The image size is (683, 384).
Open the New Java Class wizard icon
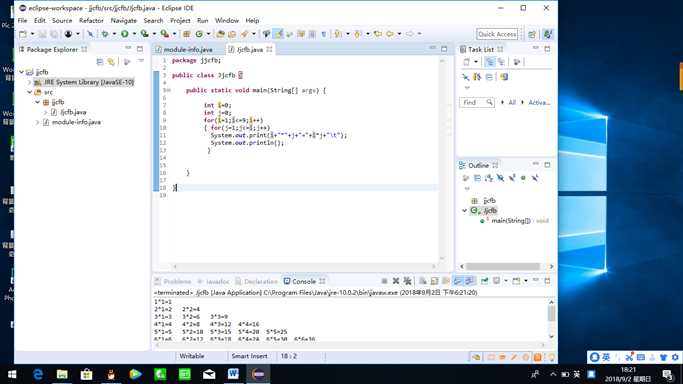(x=199, y=34)
